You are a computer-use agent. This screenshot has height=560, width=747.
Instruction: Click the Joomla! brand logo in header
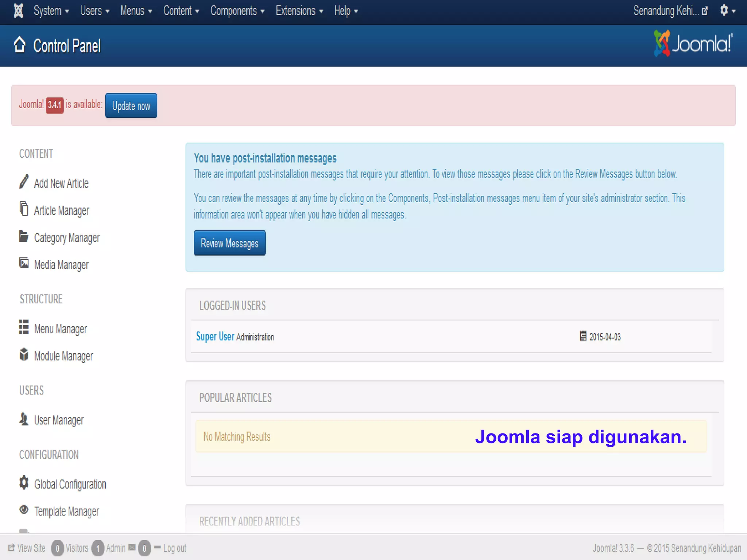pyautogui.click(x=693, y=43)
